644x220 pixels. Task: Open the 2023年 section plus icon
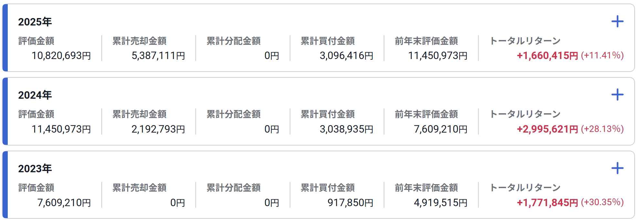[x=617, y=168]
